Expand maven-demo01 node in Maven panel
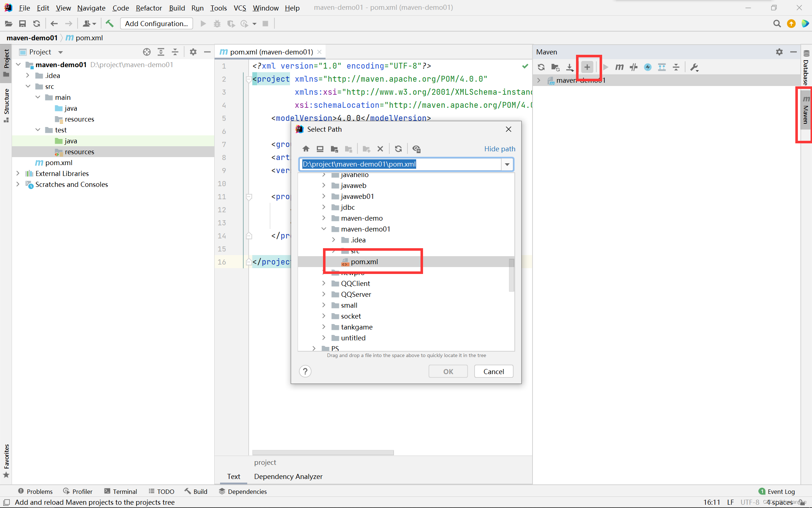The width and height of the screenshot is (812, 508). 539,80
